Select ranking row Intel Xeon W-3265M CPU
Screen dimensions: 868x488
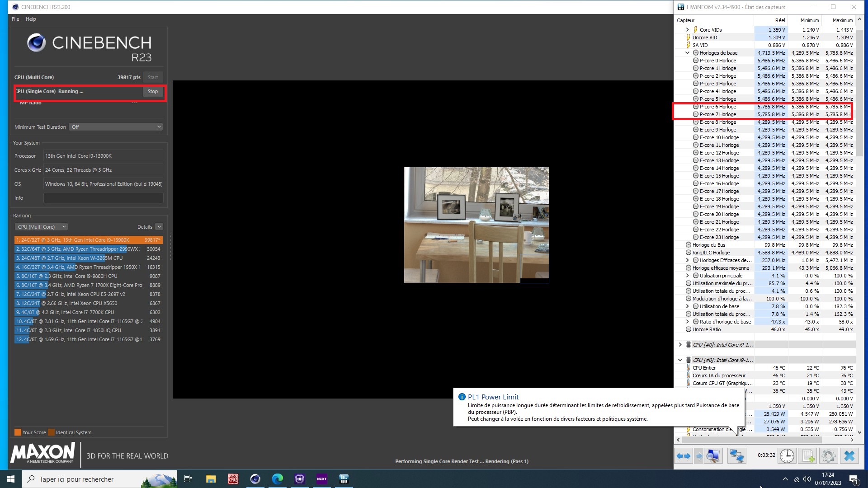click(88, 258)
